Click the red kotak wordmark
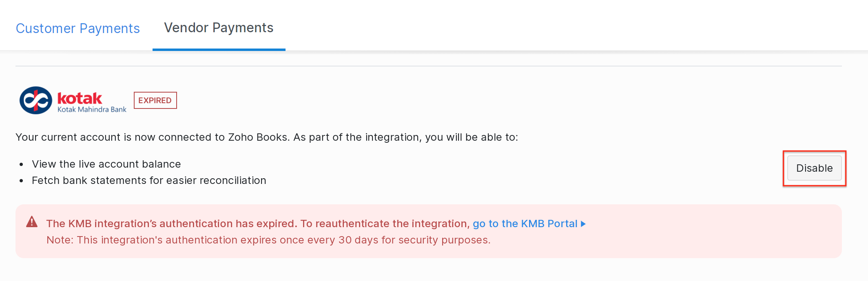 click(80, 98)
